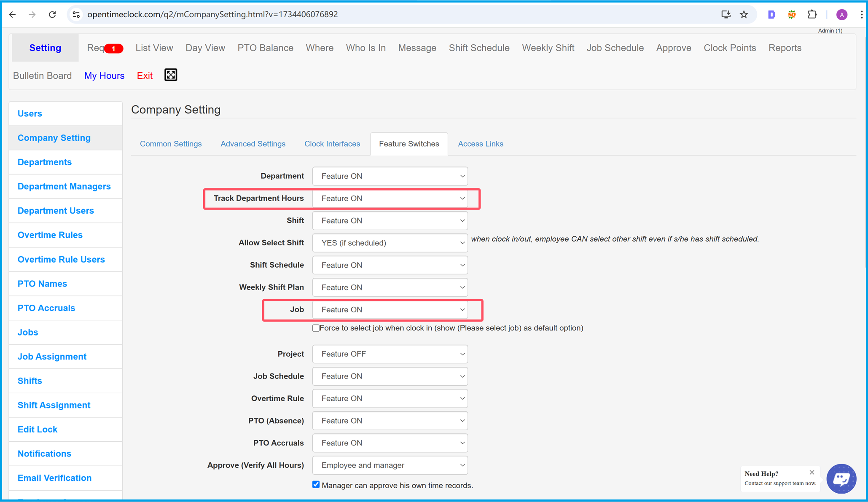Click the Exit navigation icon
The image size is (868, 502).
(146, 75)
